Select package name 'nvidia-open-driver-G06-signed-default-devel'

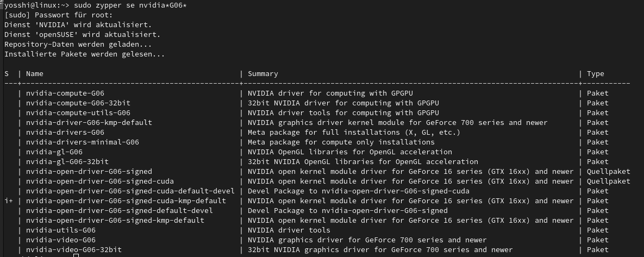click(x=120, y=211)
